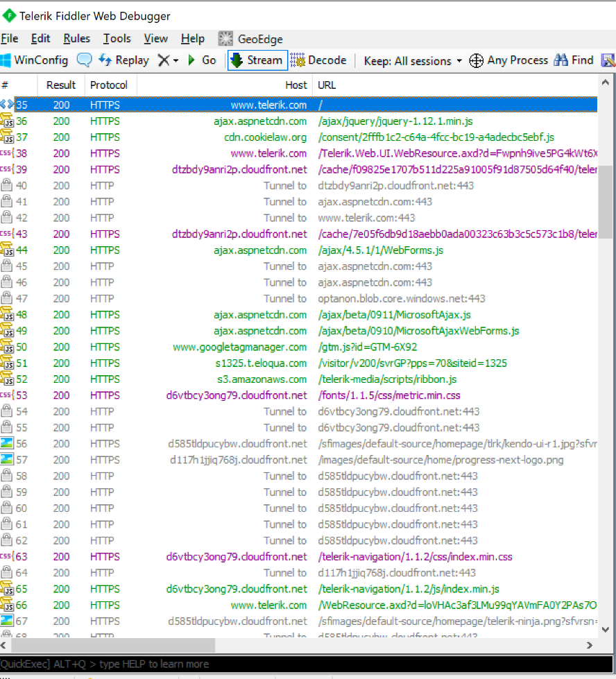Select the d117h1jjiq768j.cloudfront.net:443 tunnel in row 64
Screen dimensions: 616x679
point(299,572)
